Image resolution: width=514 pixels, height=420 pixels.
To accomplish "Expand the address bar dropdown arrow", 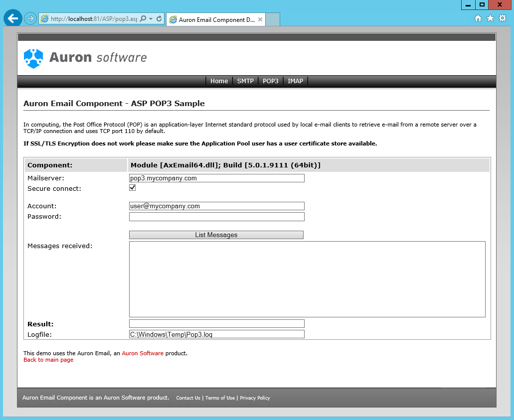I will [151, 19].
